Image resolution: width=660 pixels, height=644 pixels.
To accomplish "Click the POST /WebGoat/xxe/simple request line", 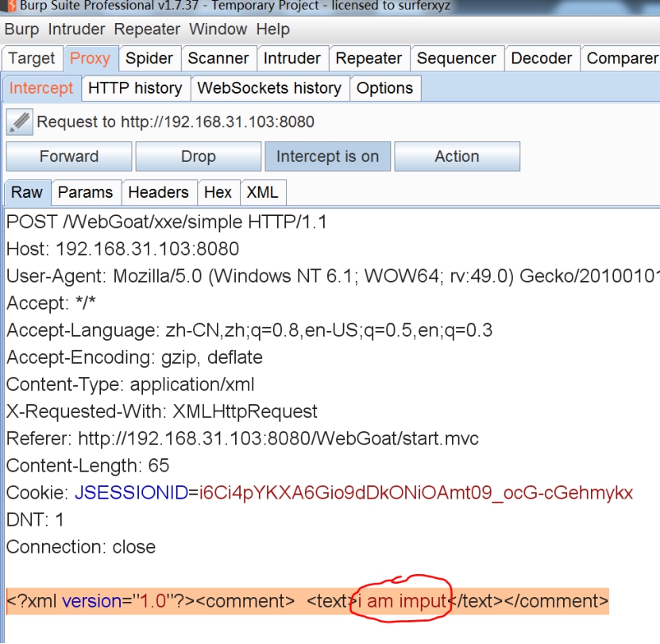I will (x=167, y=222).
